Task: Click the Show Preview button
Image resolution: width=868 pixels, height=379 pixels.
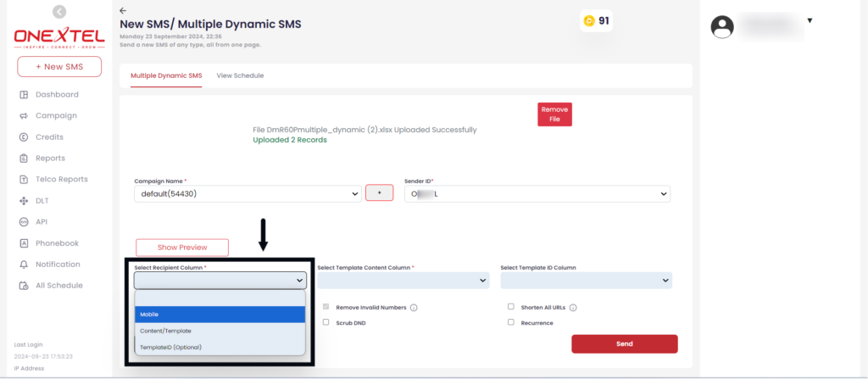Action: tap(182, 248)
